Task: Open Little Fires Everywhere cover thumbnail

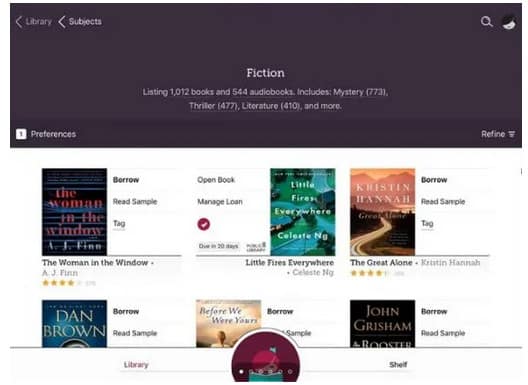Action: [303, 212]
